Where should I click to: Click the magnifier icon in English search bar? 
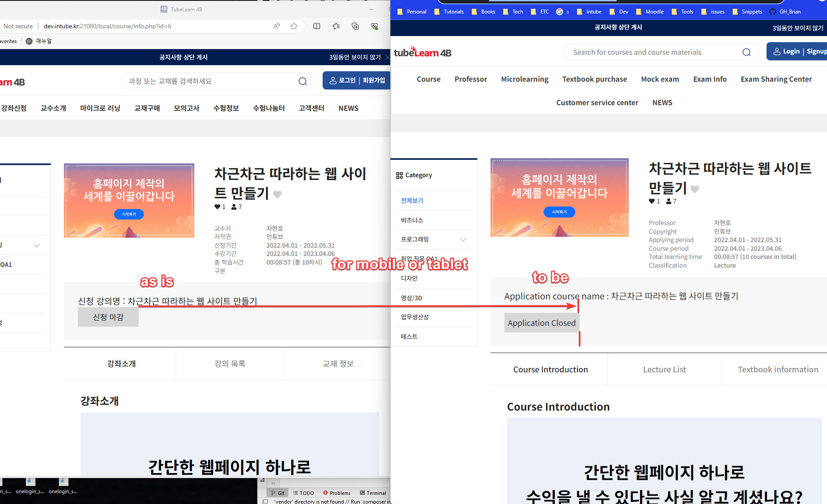(x=746, y=52)
